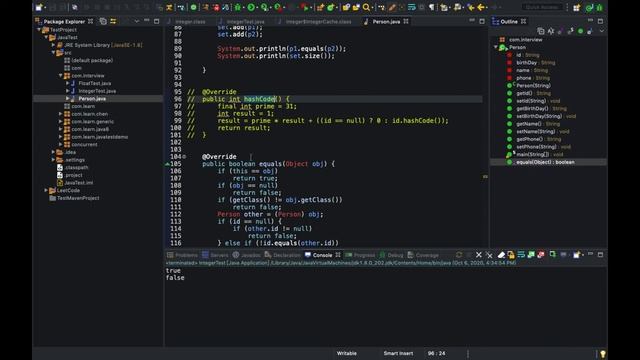
Task: Click the Last Edit Location yellow arrow
Action: tap(471, 7)
